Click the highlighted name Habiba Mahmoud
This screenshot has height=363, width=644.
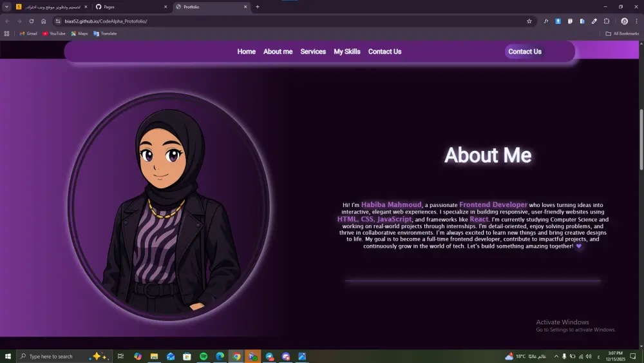pos(391,204)
